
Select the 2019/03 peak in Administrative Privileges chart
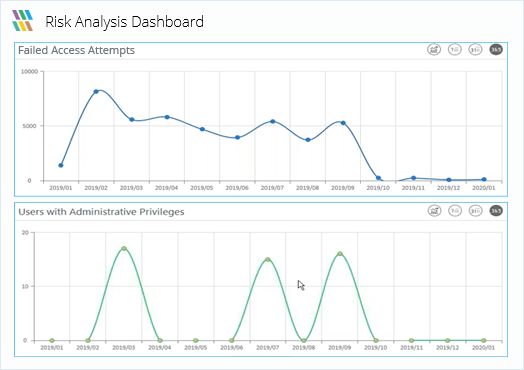tap(124, 248)
